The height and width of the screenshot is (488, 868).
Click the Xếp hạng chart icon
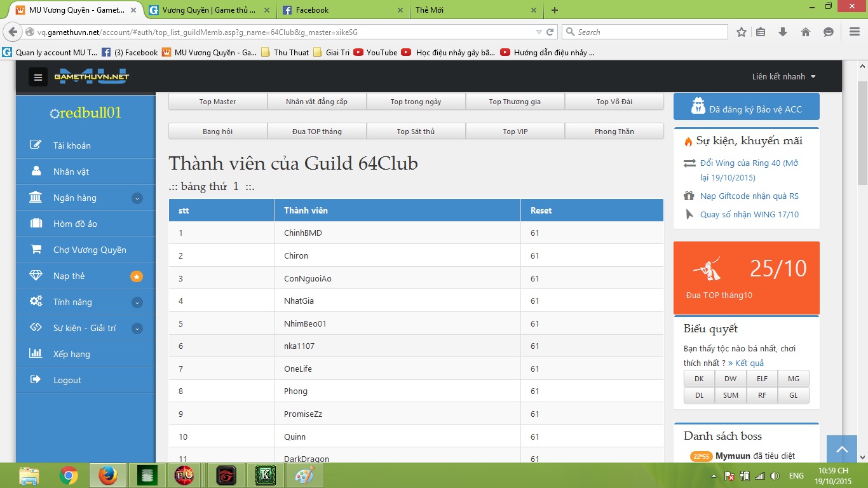pos(36,354)
